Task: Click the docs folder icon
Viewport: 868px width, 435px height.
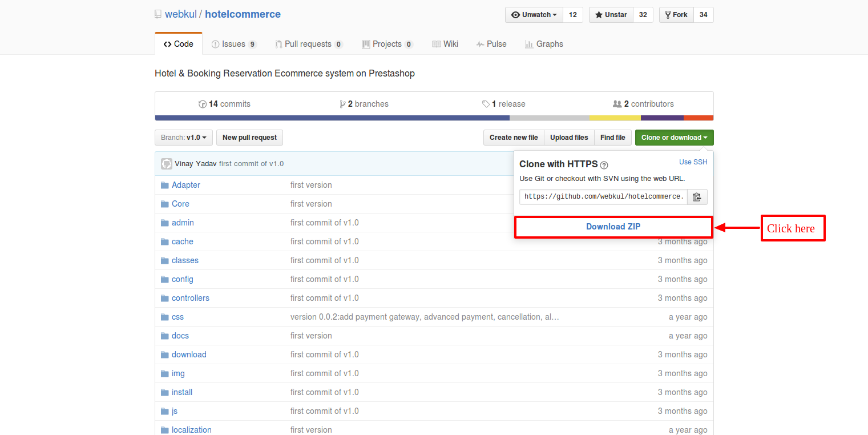Action: click(x=165, y=336)
